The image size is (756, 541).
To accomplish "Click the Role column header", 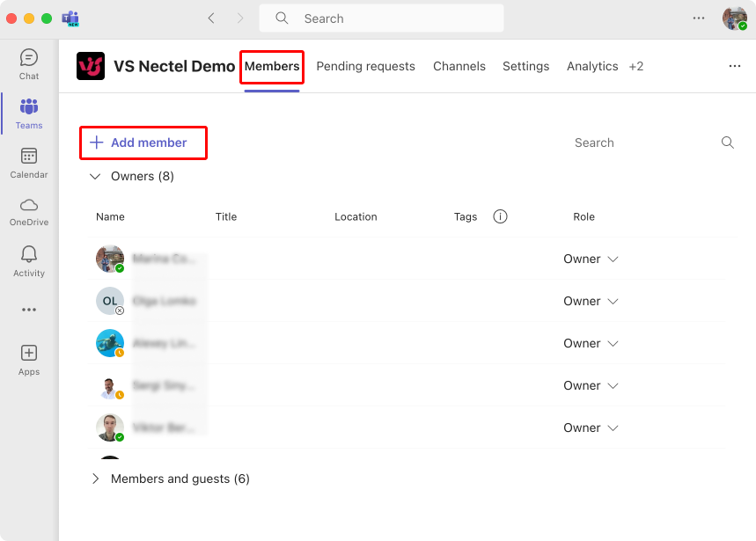I will (584, 216).
